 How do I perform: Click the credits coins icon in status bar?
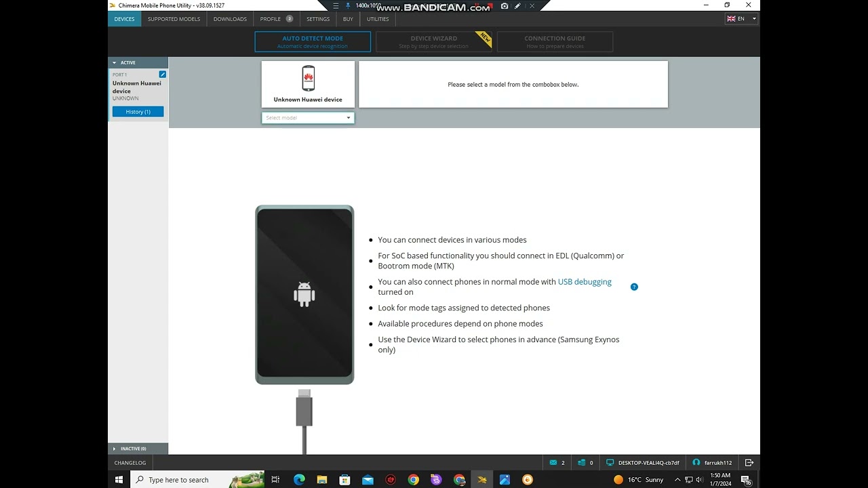[x=582, y=462]
